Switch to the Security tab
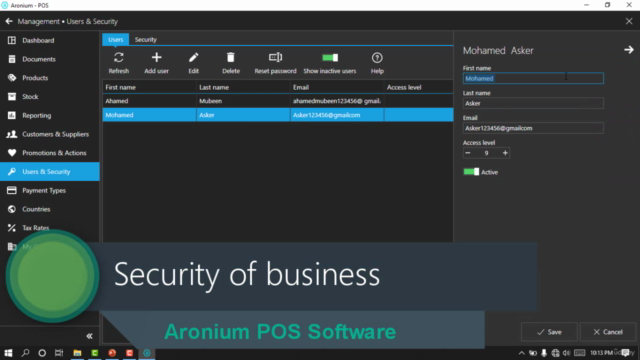The height and width of the screenshot is (360, 640). pyautogui.click(x=146, y=40)
